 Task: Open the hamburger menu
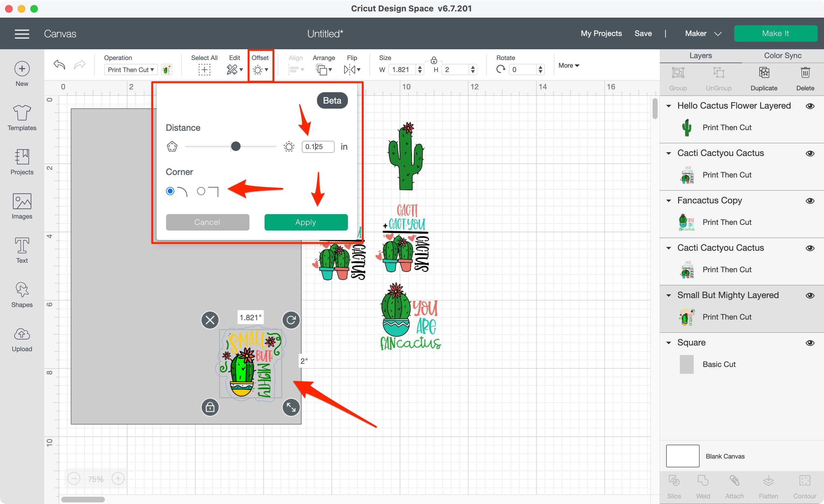tap(22, 34)
